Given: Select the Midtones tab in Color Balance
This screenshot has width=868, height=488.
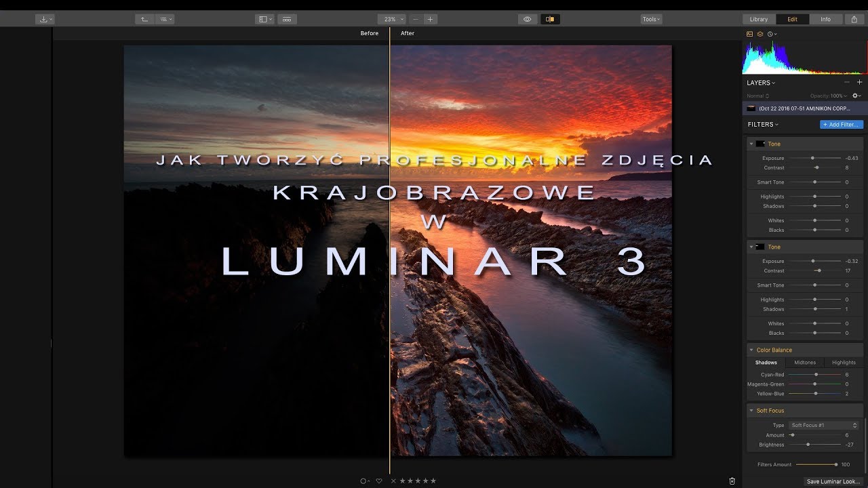Looking at the screenshot, I should coord(805,363).
